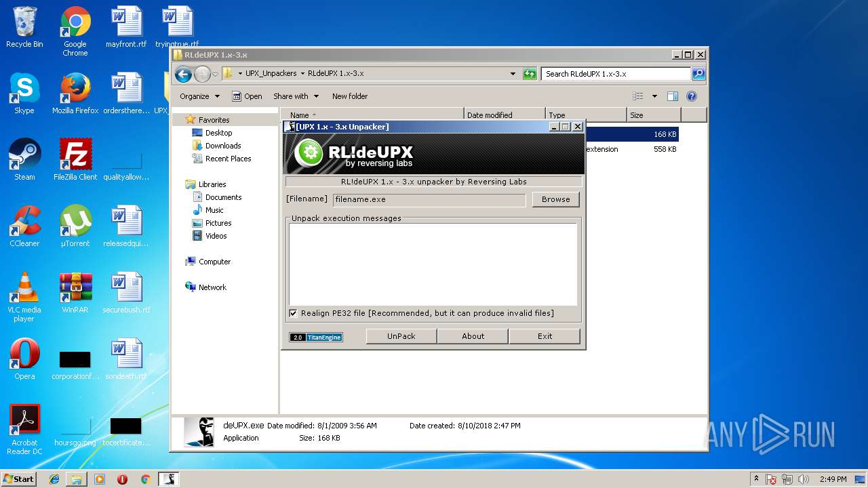This screenshot has width=868, height=488.
Task: Open the About dialog button
Action: point(473,336)
